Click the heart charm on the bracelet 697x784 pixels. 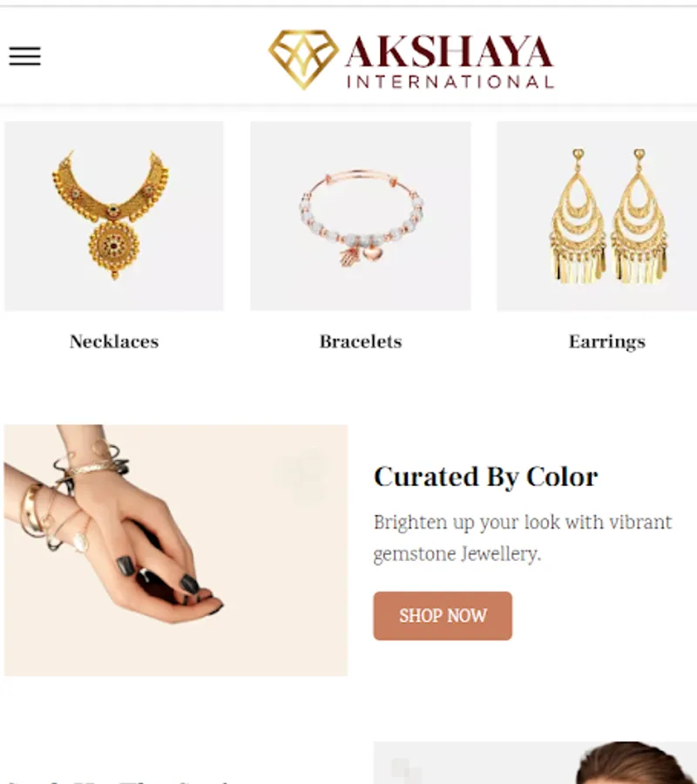click(x=374, y=254)
